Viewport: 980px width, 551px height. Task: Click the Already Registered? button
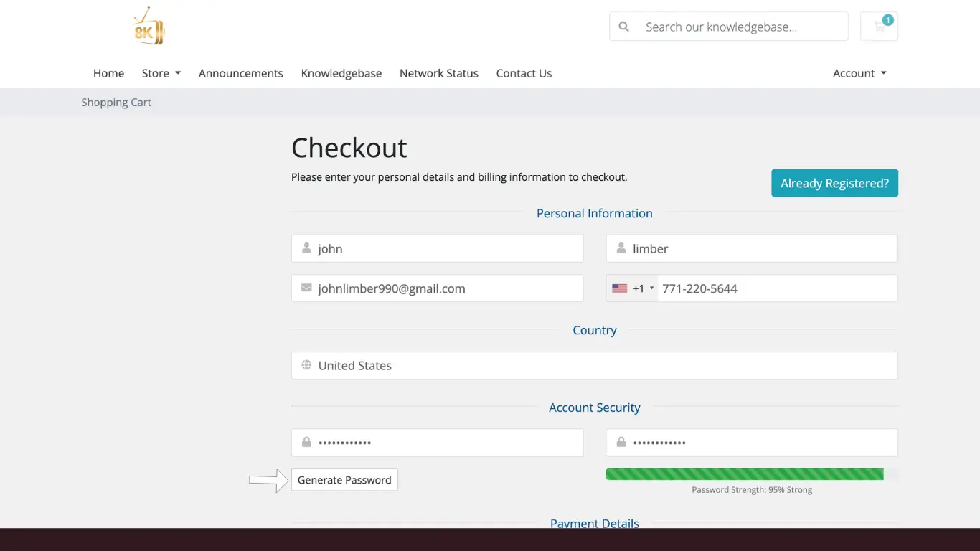click(834, 183)
